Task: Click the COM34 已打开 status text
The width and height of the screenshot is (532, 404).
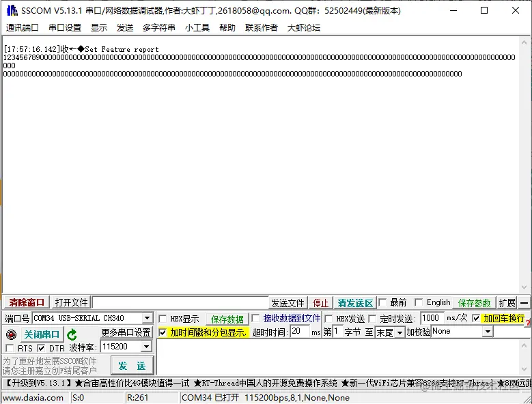Action: click(266, 398)
